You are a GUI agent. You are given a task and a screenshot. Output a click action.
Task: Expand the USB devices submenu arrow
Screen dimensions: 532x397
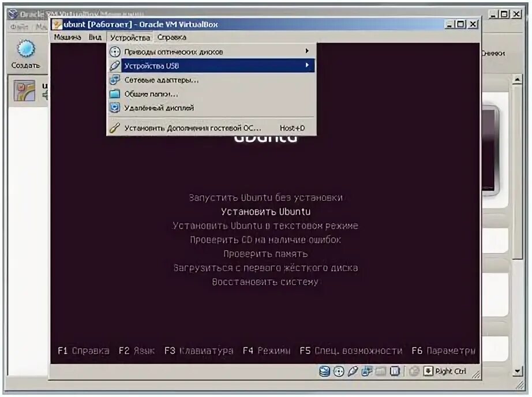point(307,65)
